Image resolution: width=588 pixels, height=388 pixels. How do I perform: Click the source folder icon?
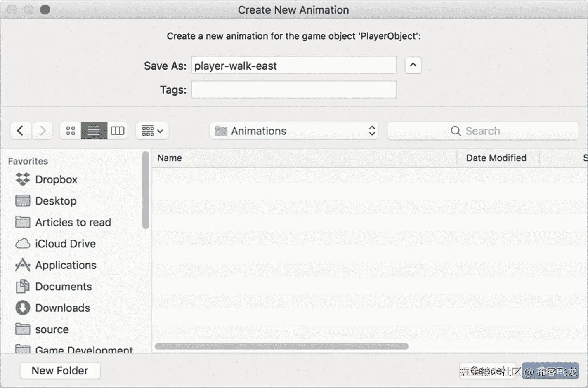point(23,329)
